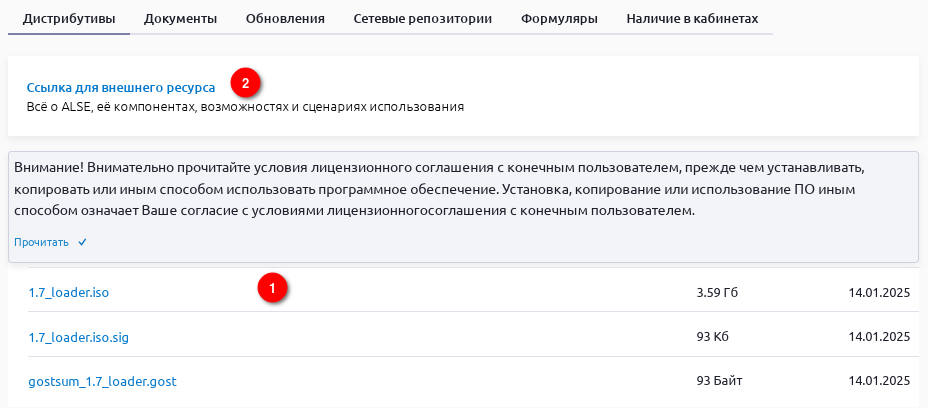The width and height of the screenshot is (928, 408).
Task: Click the 3.59 Гб file size
Action: (716, 293)
